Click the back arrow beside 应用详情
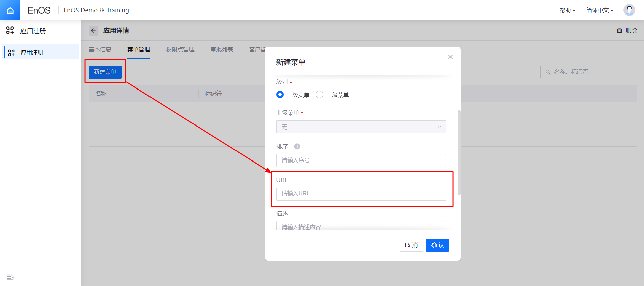The height and width of the screenshot is (286, 644). 93,31
